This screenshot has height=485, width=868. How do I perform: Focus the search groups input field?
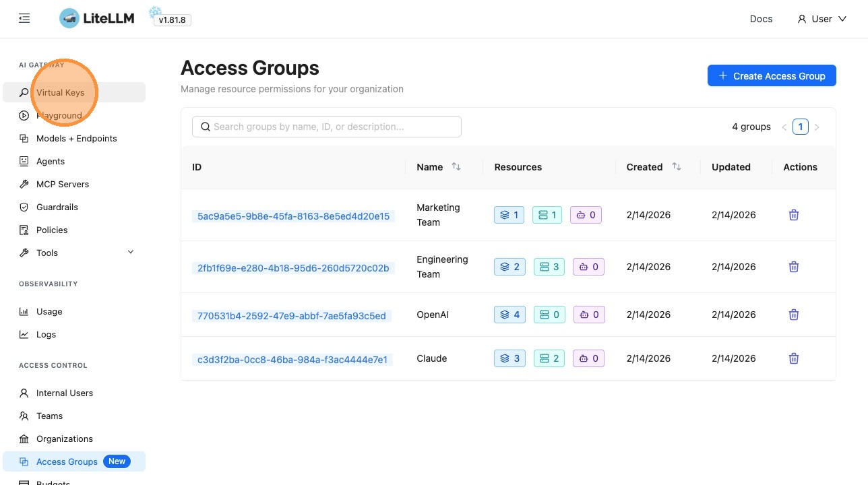click(x=327, y=127)
